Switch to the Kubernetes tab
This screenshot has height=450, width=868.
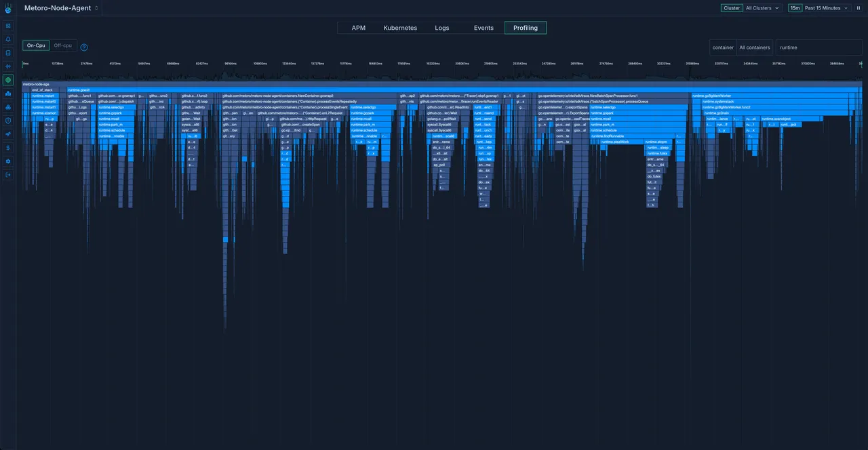point(400,28)
